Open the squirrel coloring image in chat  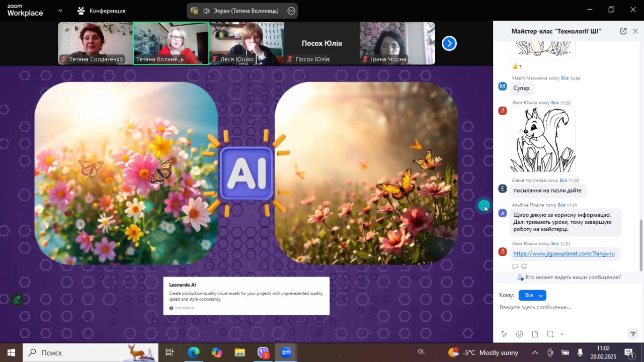pos(542,139)
